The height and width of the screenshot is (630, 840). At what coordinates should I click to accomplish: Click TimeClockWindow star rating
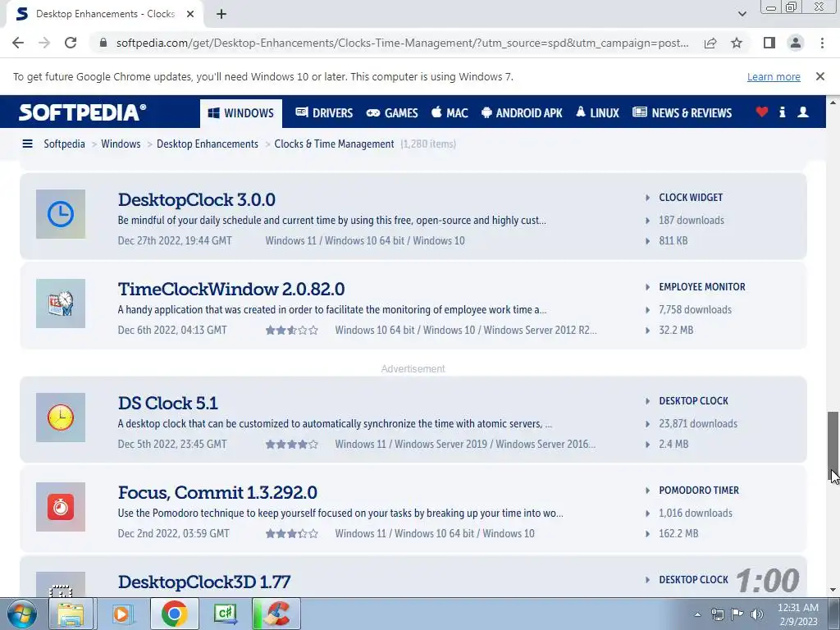pos(292,330)
